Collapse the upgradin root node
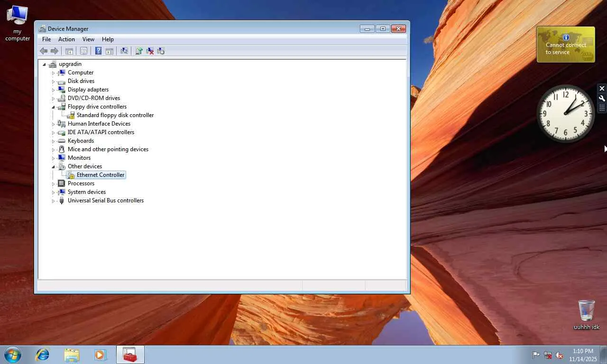607x364 pixels. (45, 64)
